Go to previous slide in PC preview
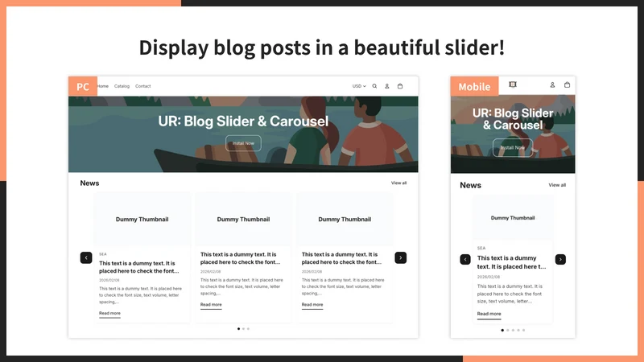The height and width of the screenshot is (362, 644). (x=86, y=257)
